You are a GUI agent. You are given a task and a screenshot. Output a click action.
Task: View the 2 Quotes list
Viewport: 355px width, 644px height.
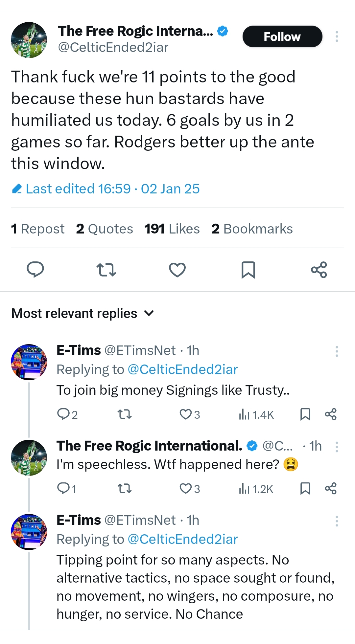coord(105,229)
